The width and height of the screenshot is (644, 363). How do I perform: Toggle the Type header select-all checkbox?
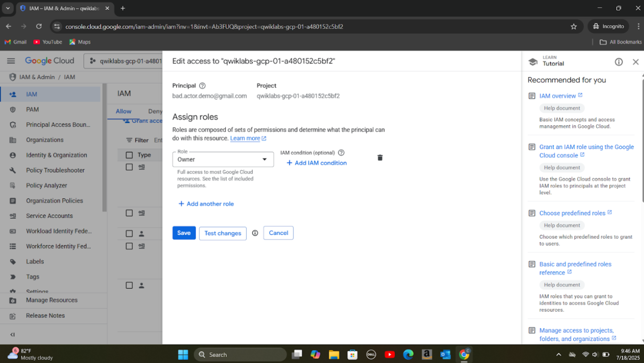[x=129, y=155]
